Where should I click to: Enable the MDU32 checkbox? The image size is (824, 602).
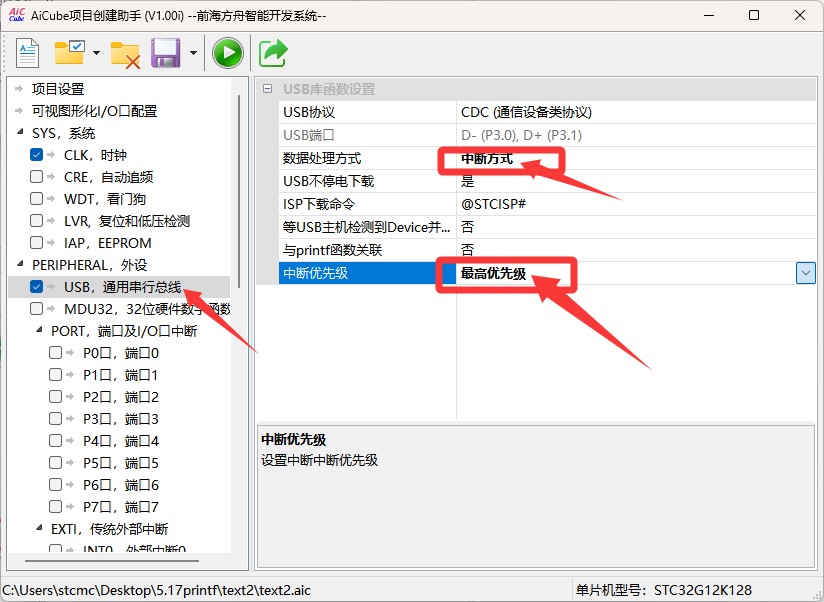[x=36, y=308]
